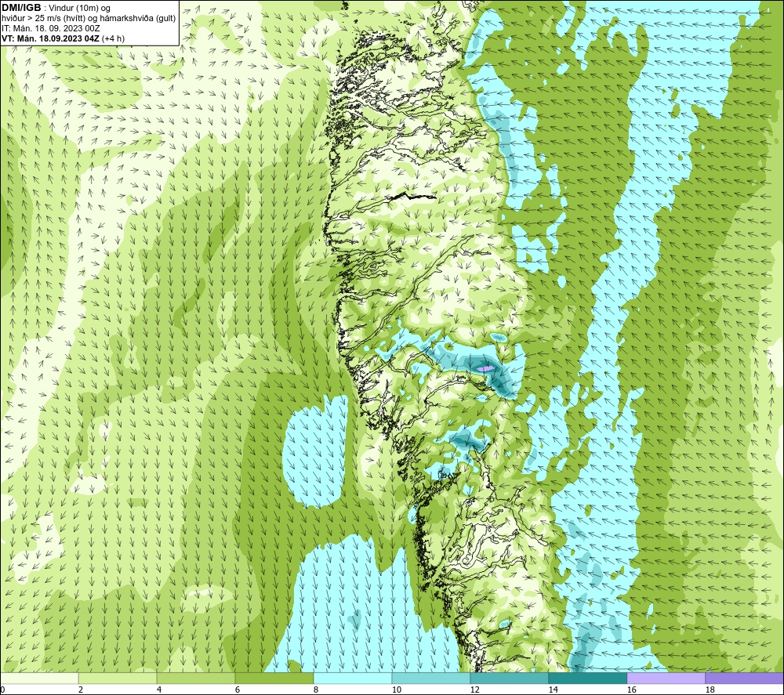Click the 6–8 m/s dark green swatch
Viewport: 784px width, 695px height.
tap(274, 678)
